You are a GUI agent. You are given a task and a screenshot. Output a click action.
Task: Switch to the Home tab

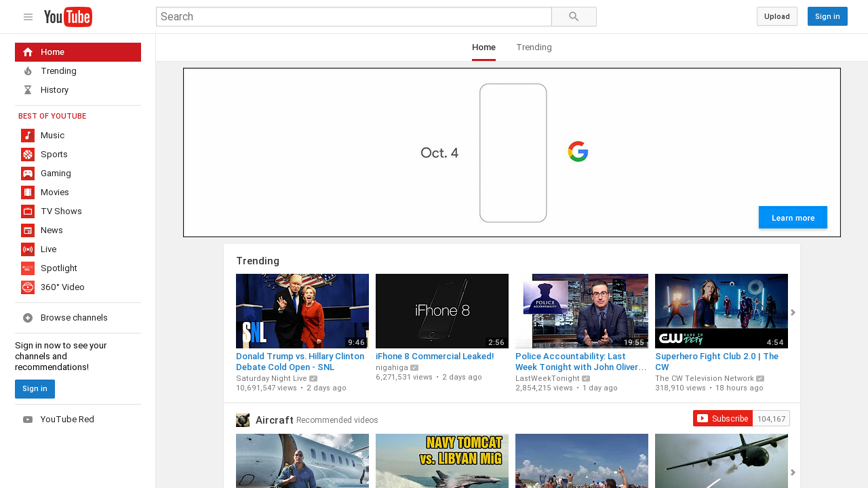pos(484,47)
